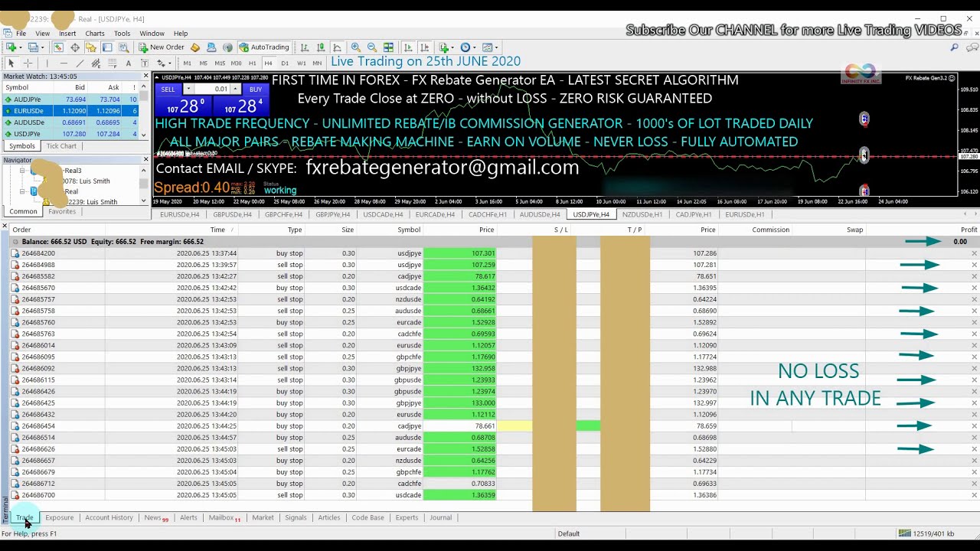The height and width of the screenshot is (551, 980).
Task: Expand the new chart dropdown arrow
Action: [20, 47]
